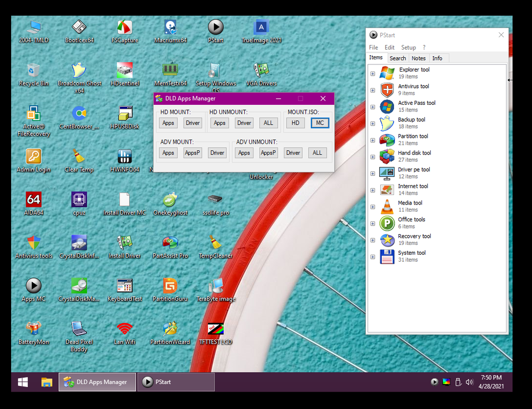Expand the Internet tool group

[x=373, y=190]
